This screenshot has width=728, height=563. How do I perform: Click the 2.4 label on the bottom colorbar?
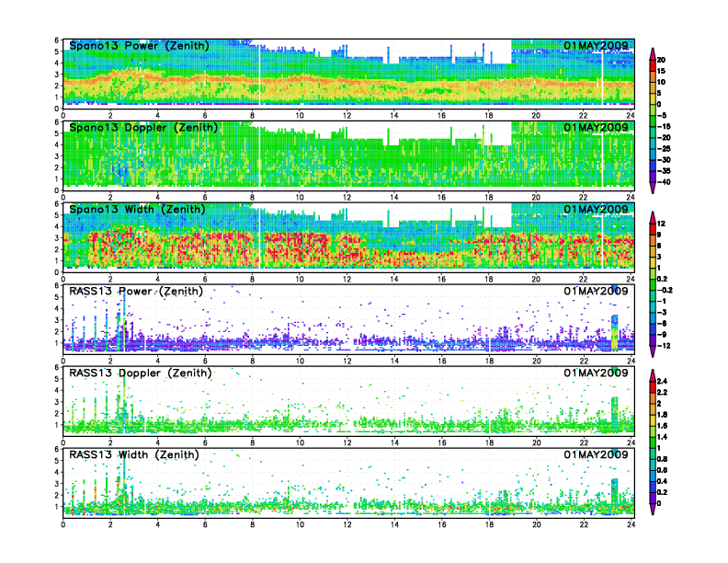pyautogui.click(x=662, y=382)
